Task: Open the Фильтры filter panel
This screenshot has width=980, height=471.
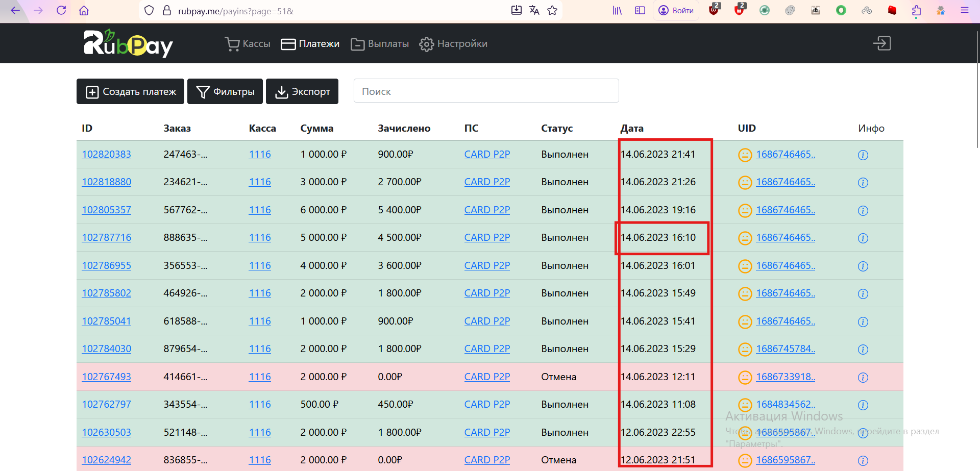Action: point(225,92)
